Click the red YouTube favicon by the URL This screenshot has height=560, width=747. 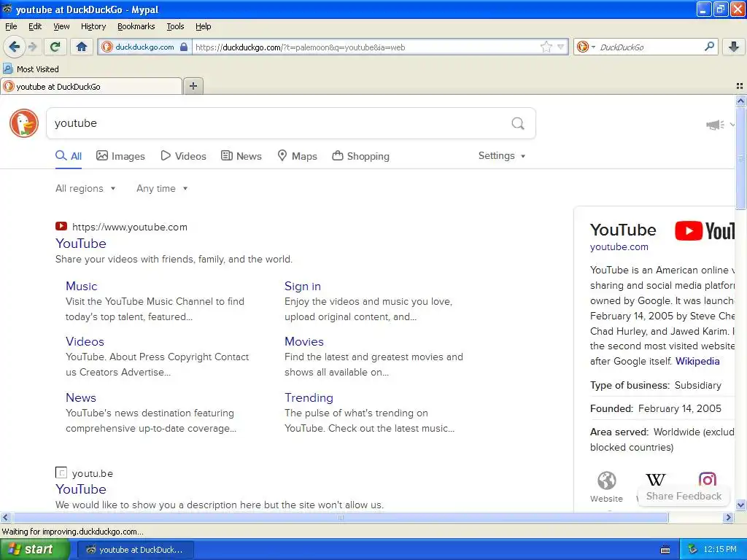[x=61, y=226]
